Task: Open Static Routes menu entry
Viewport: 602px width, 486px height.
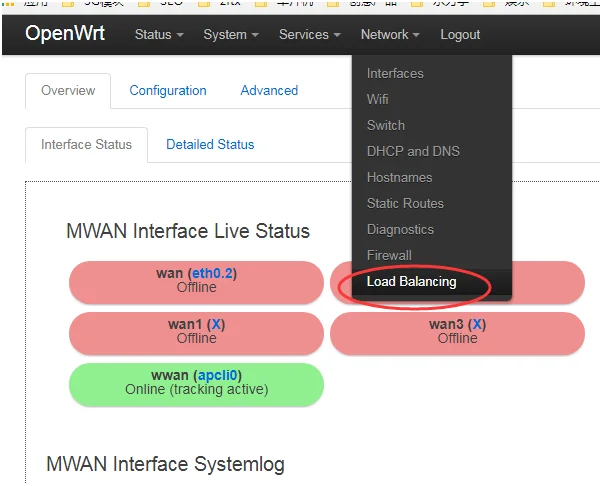Action: (x=405, y=203)
